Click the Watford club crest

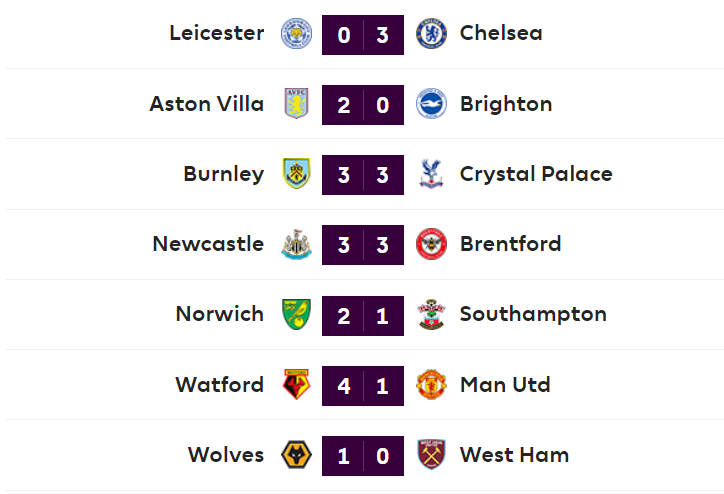pyautogui.click(x=296, y=385)
